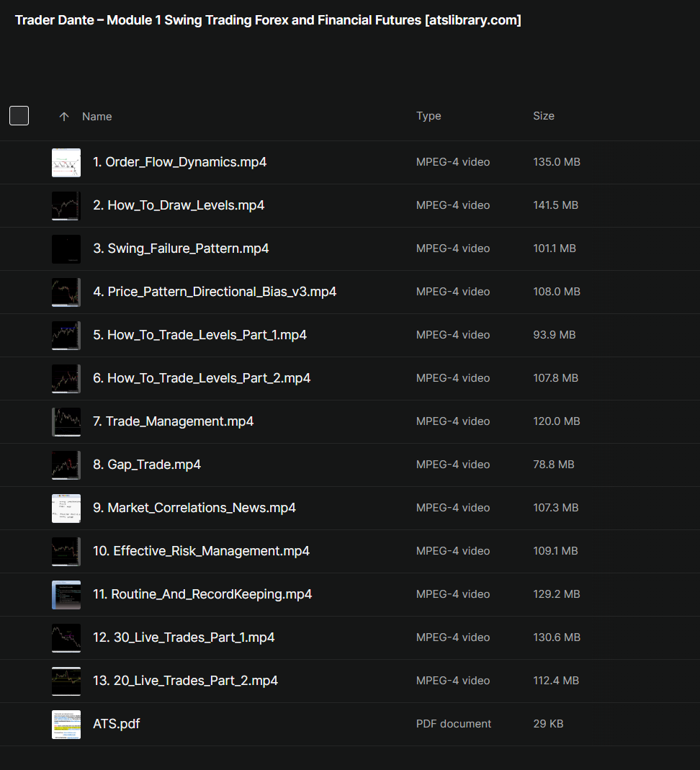Open thumbnail of 11. Routine_And_RecordKeeping.mp4

point(66,595)
